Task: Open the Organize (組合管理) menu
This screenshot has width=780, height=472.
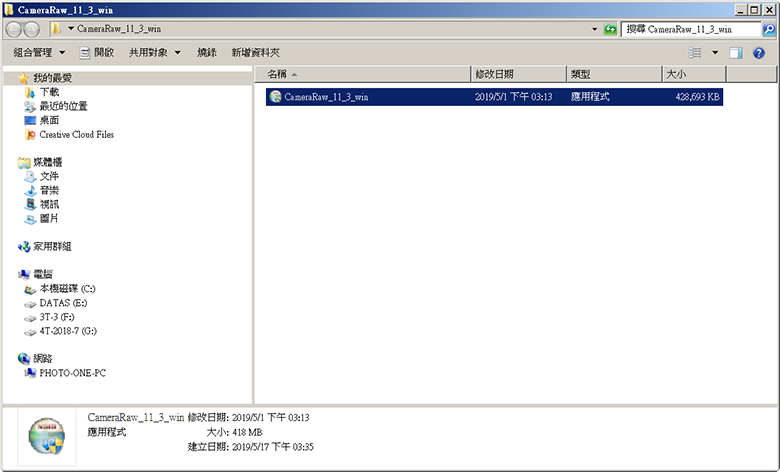Action: 39,52
